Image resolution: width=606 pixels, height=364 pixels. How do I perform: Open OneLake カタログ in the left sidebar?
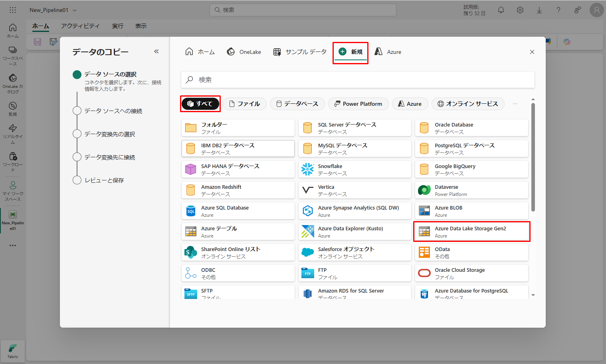coord(13,83)
